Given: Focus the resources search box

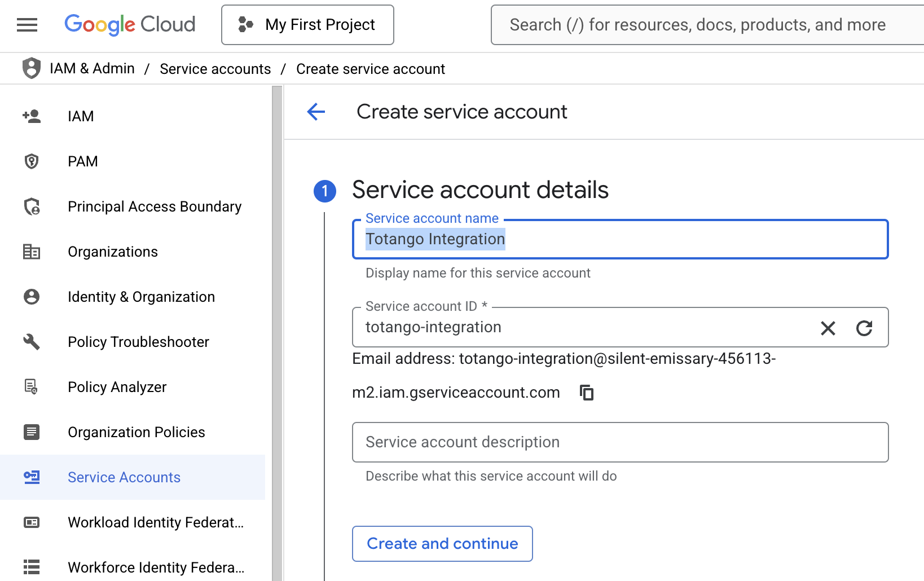Looking at the screenshot, I should coord(707,25).
